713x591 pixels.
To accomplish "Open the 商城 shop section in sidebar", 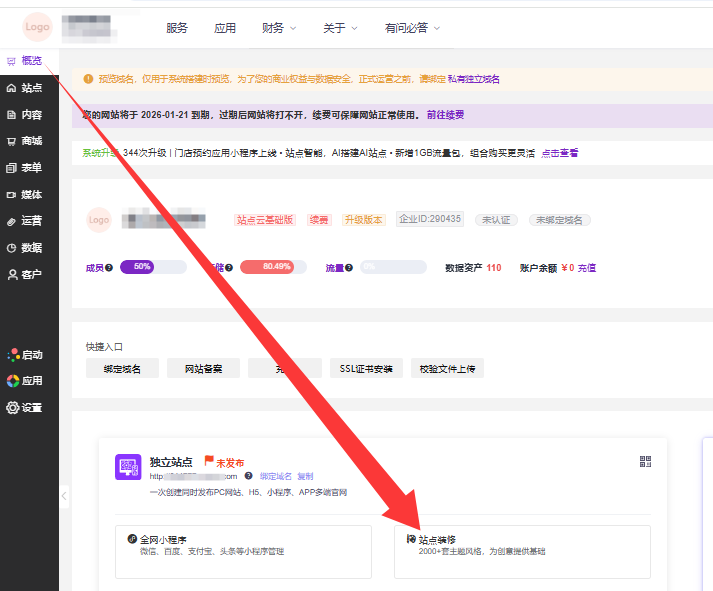I will (25, 141).
